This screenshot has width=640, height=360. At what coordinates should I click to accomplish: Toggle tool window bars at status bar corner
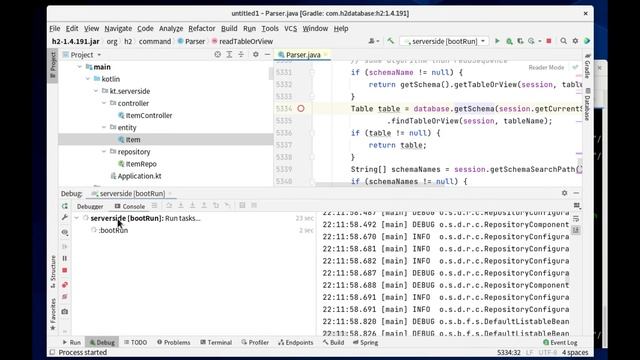52,352
